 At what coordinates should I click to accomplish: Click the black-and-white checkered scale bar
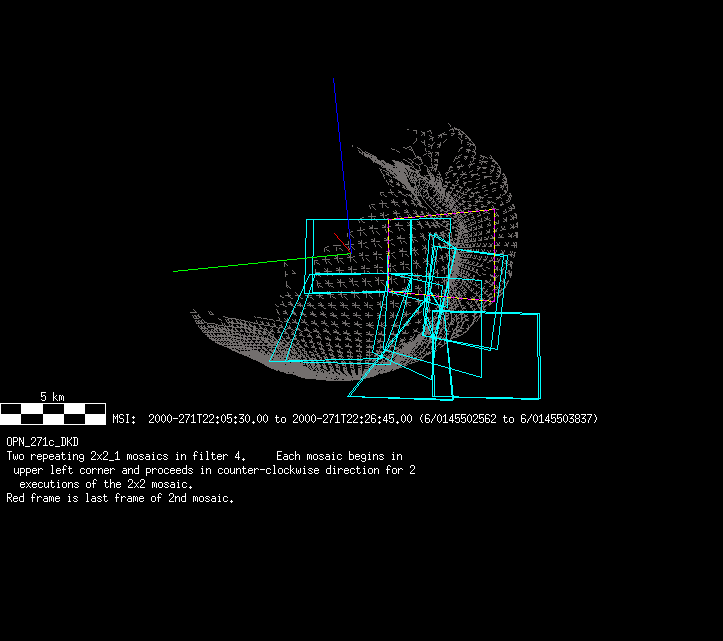click(53, 413)
